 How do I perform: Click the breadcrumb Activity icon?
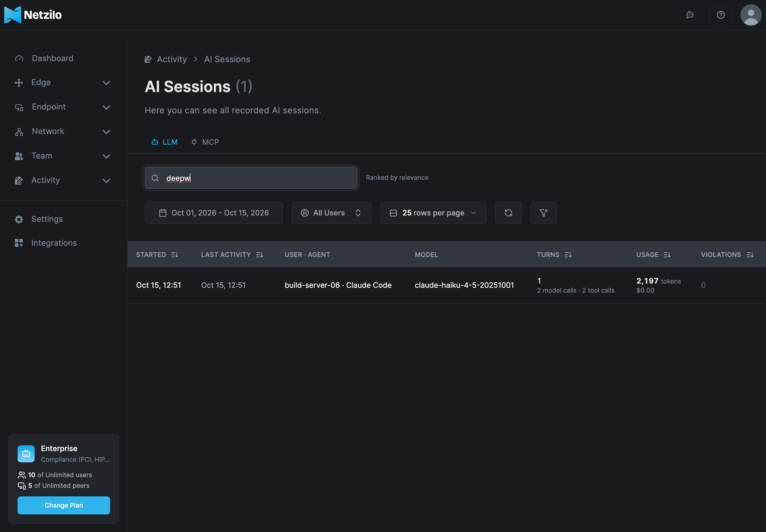click(x=148, y=59)
